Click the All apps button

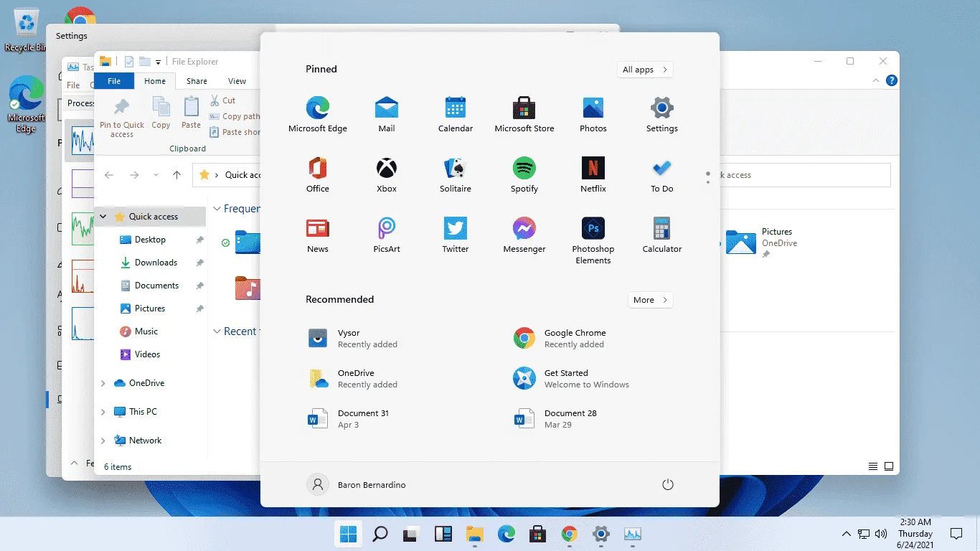645,70
